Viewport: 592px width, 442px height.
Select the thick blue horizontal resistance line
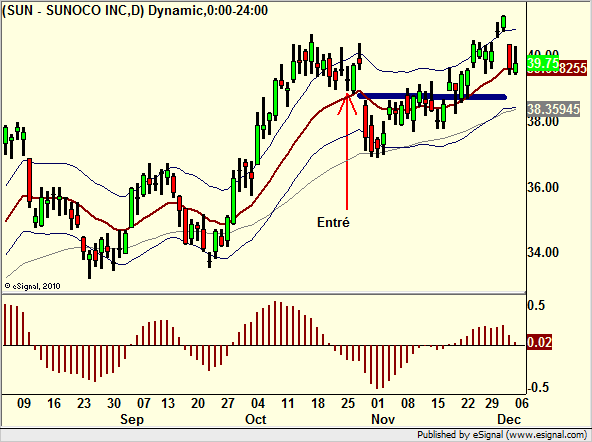(x=432, y=97)
